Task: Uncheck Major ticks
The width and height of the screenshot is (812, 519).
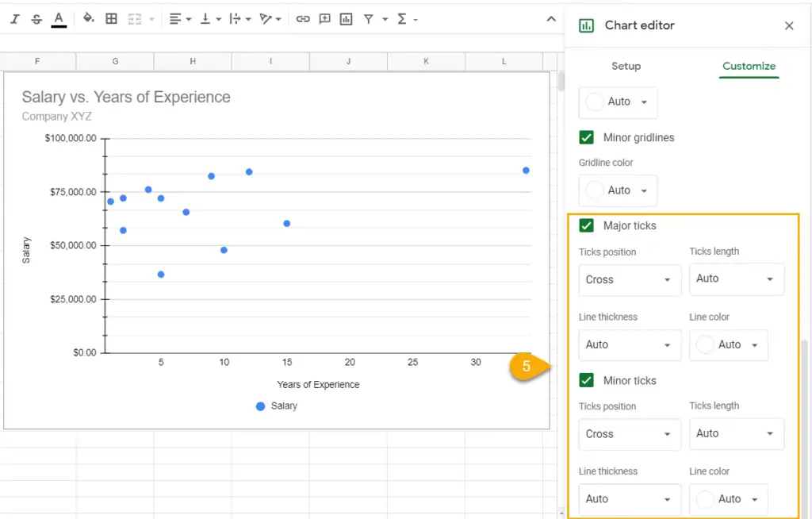Action: (x=586, y=225)
